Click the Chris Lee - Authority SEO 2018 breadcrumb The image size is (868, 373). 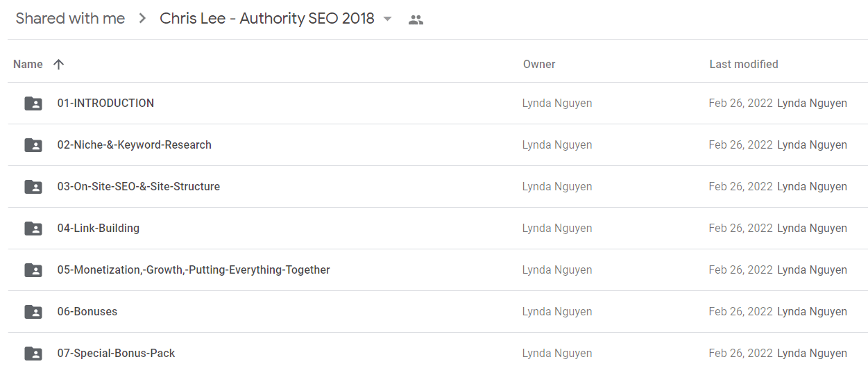pos(267,19)
